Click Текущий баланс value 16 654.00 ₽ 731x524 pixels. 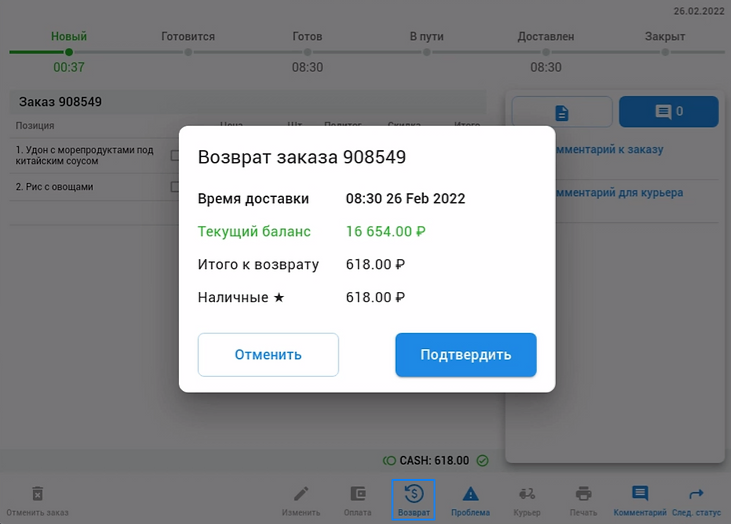pos(386,231)
